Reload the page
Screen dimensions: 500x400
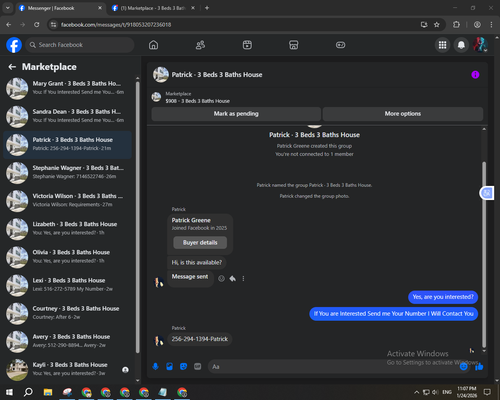pos(37,25)
